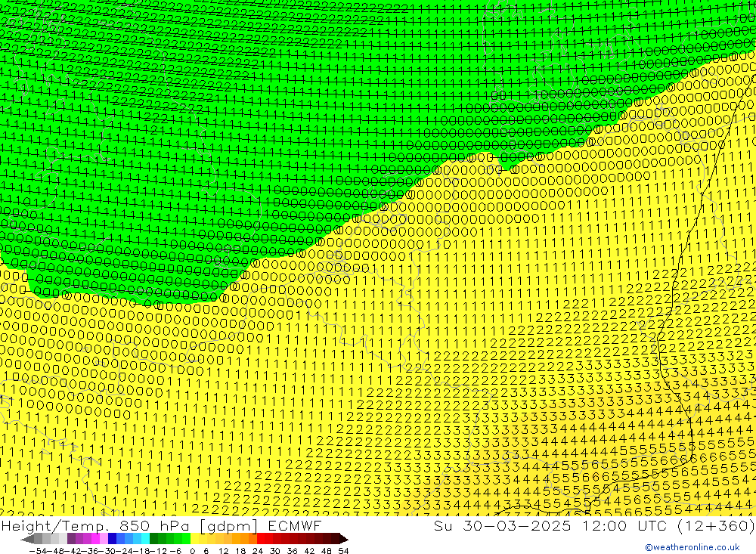Click the cyan legend swatch above -18
Screen dimensions: 756x554
pyautogui.click(x=145, y=539)
